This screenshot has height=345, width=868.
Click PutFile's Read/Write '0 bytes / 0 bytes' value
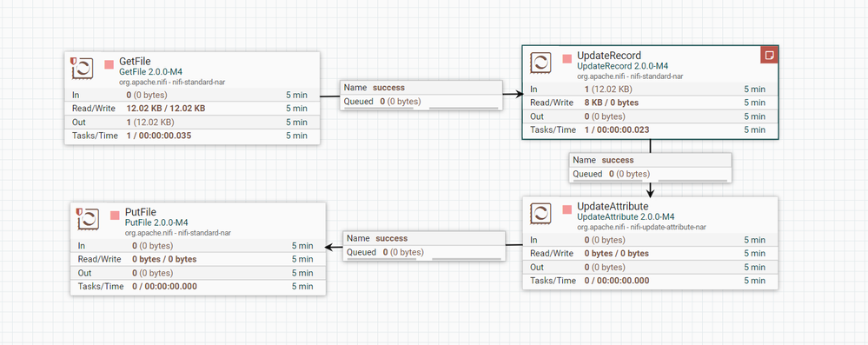pos(164,259)
